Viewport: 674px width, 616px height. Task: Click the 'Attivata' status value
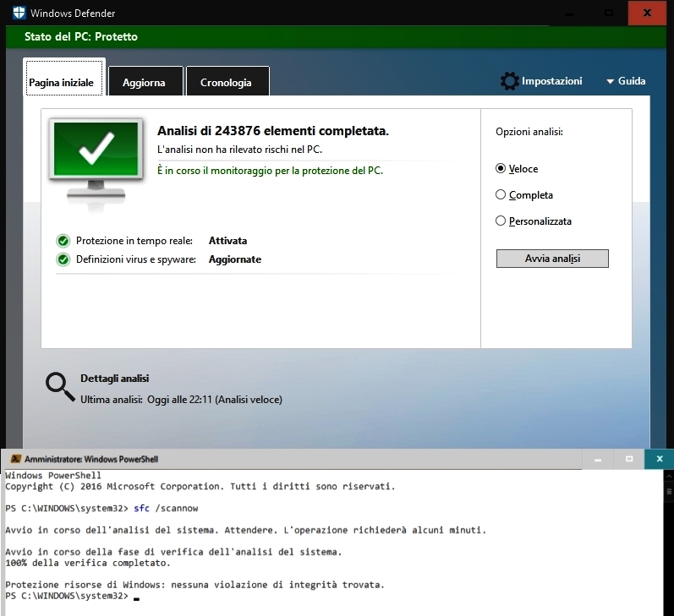(x=227, y=241)
